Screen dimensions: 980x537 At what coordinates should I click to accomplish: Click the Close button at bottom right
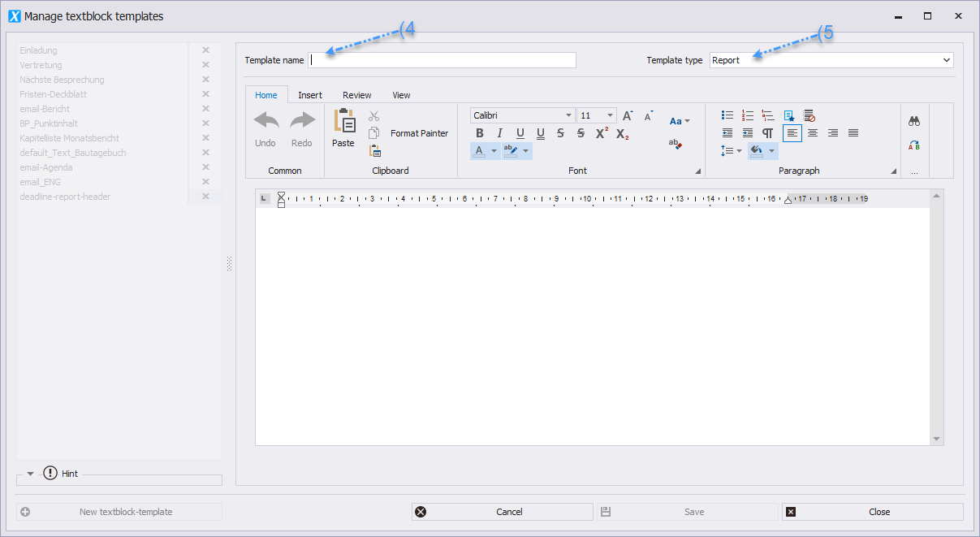tap(873, 512)
